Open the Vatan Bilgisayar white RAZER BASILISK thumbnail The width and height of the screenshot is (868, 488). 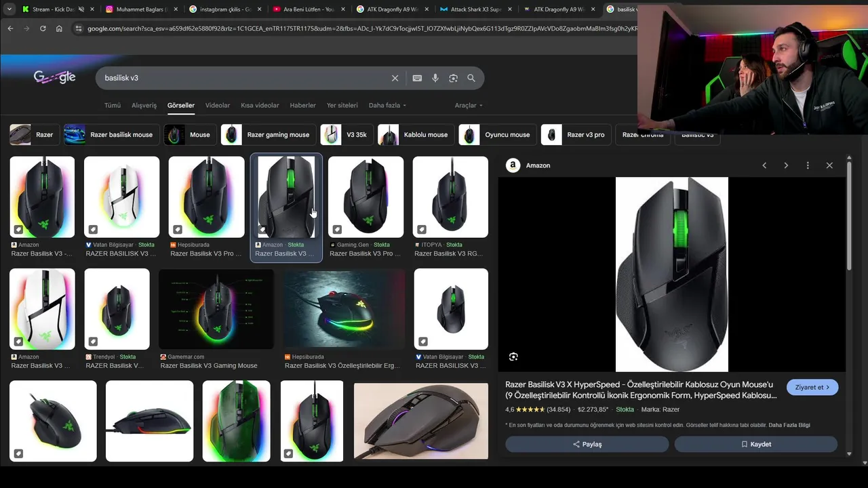121,197
